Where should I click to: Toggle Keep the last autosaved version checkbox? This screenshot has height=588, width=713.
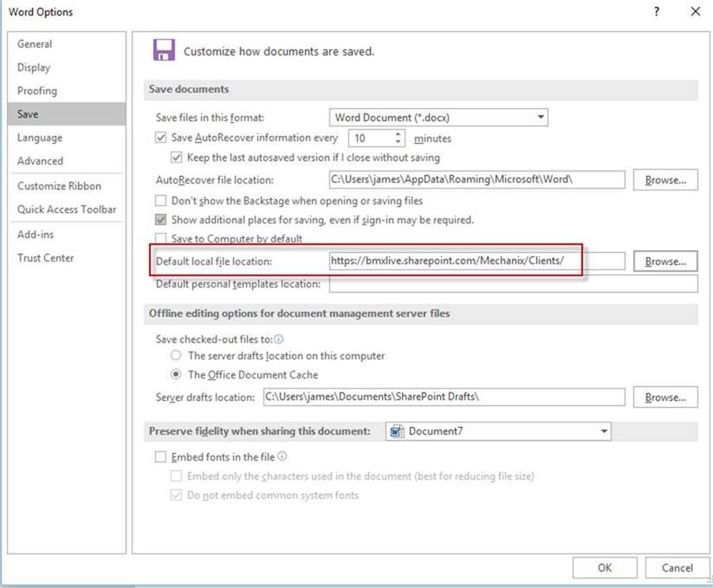click(x=176, y=158)
